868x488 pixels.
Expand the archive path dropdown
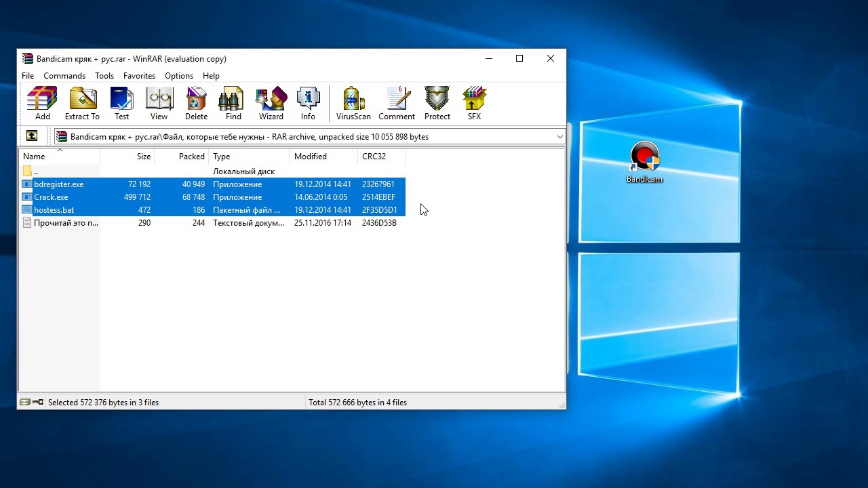(559, 137)
